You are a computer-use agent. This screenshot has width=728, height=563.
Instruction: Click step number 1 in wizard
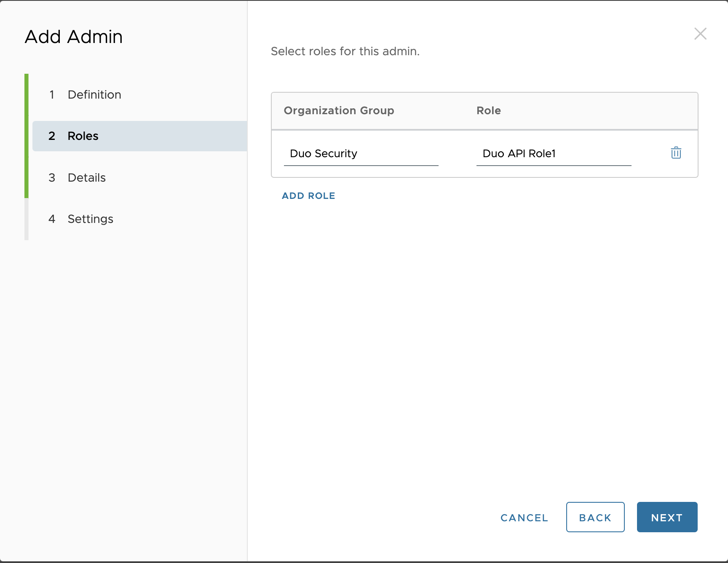(x=52, y=95)
